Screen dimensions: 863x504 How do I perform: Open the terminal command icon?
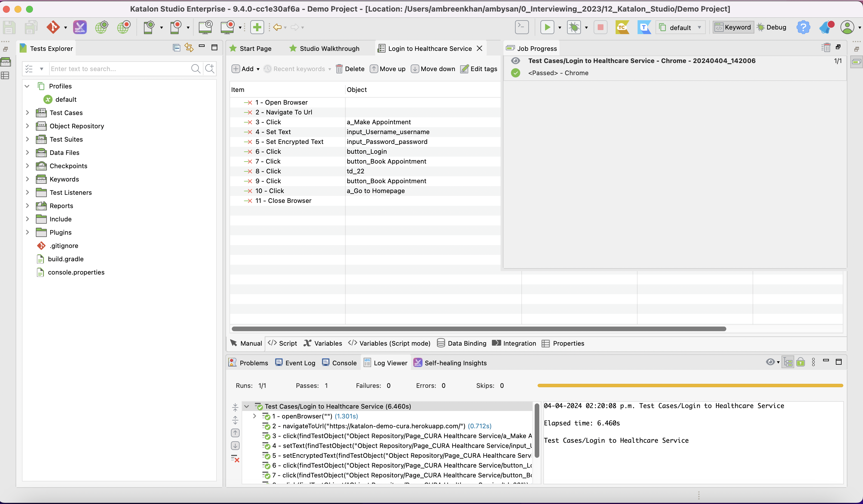tap(522, 27)
